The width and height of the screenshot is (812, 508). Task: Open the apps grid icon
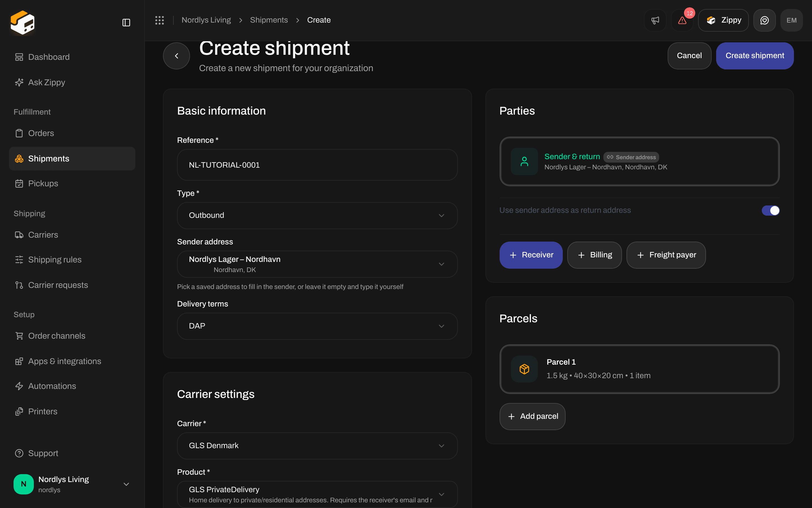159,20
